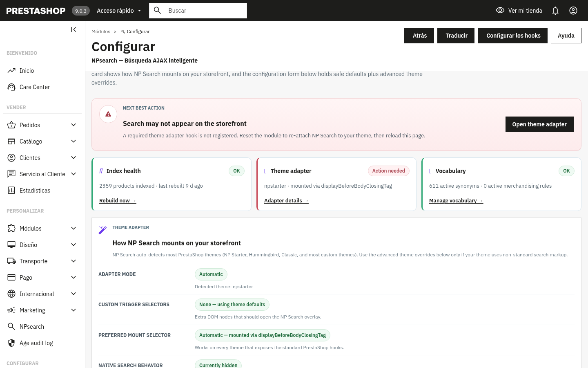Screen dimensions: 588x368
Task: Follow the Manage vocabulary link
Action: pos(456,201)
